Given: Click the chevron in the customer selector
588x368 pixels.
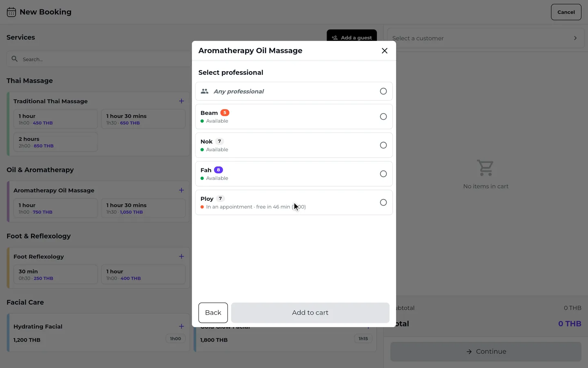Looking at the screenshot, I should (575, 38).
